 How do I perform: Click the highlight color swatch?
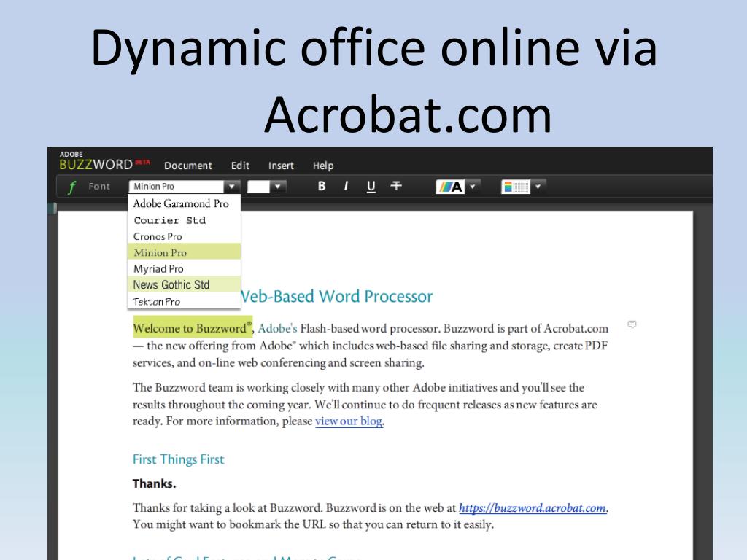(x=516, y=187)
